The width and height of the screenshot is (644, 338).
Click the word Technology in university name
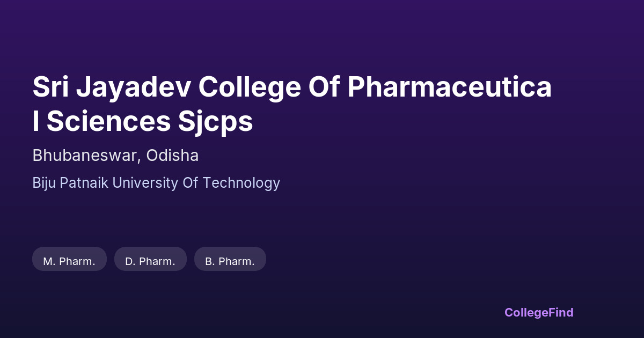click(241, 183)
